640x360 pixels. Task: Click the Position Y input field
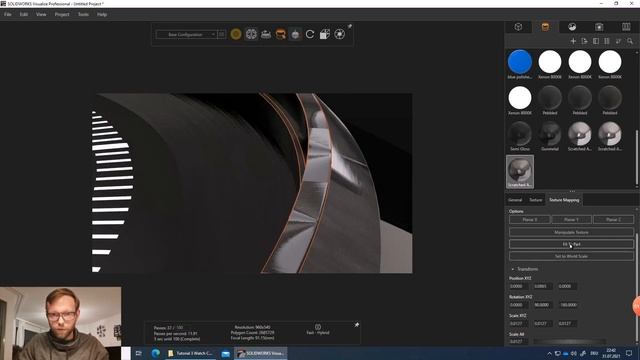click(543, 287)
